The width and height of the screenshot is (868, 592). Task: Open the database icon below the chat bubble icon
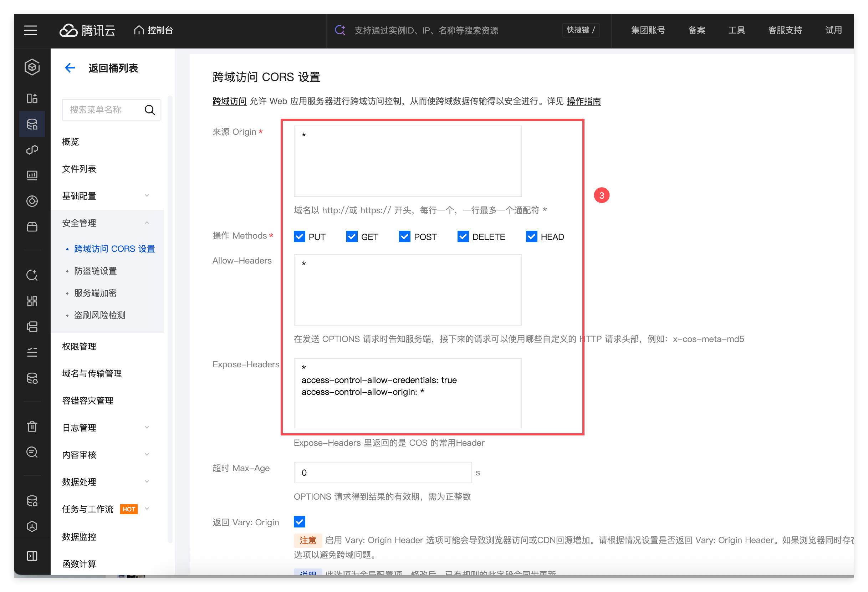tap(32, 501)
